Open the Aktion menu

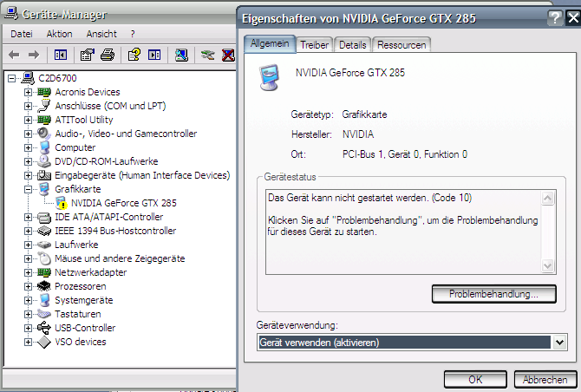point(59,34)
